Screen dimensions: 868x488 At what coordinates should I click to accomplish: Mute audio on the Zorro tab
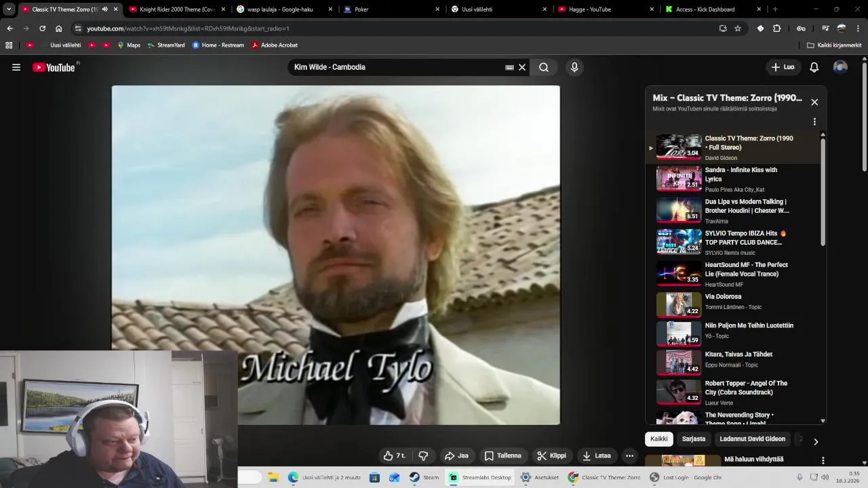(x=104, y=9)
